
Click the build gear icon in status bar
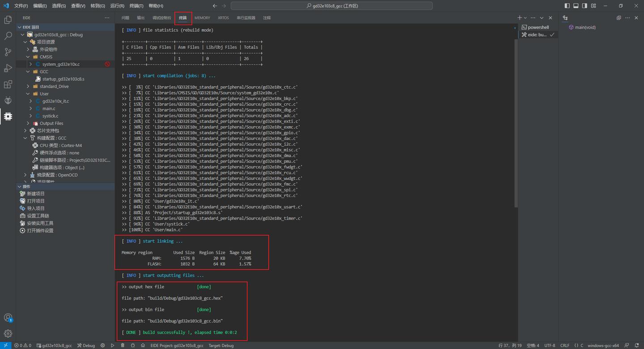pos(102,345)
